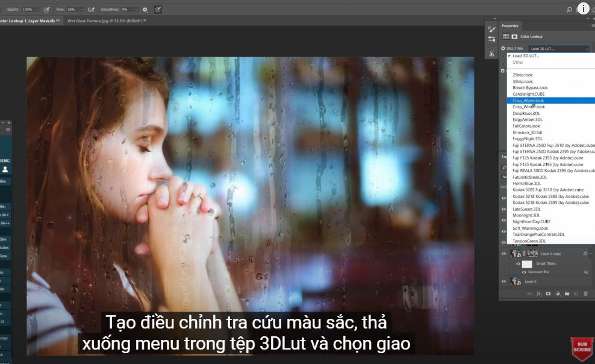Open the Flow value dropdown arrow
This screenshot has width=595, height=364.
click(x=81, y=10)
